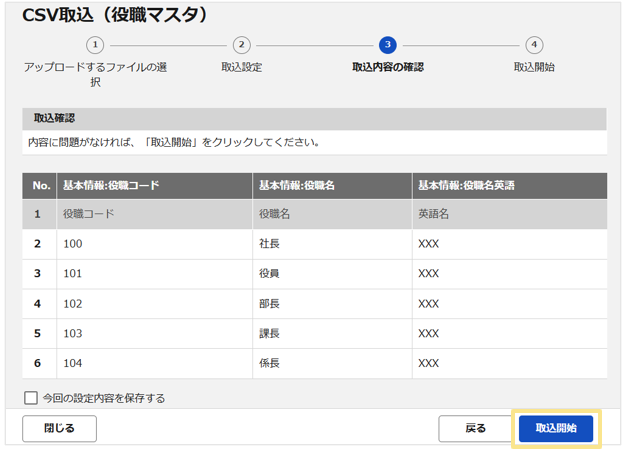Select cell 役職コード in row 1
Screen dimensions: 627x451
(154, 214)
